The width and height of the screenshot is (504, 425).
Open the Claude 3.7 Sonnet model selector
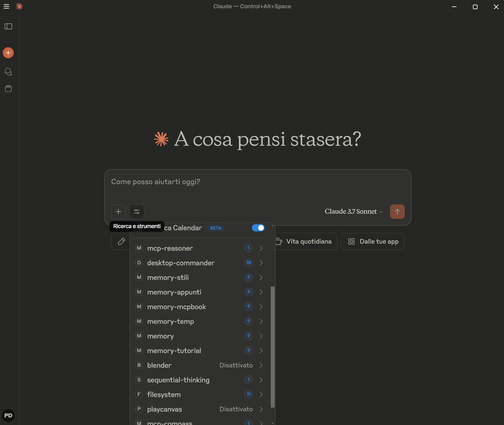coord(353,212)
